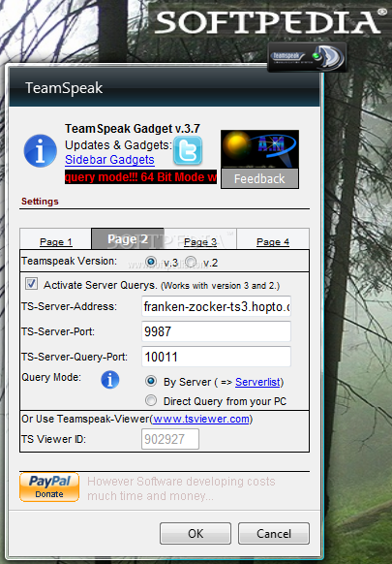Open the www.tsviewer.com link
The image size is (392, 564).
click(x=201, y=419)
